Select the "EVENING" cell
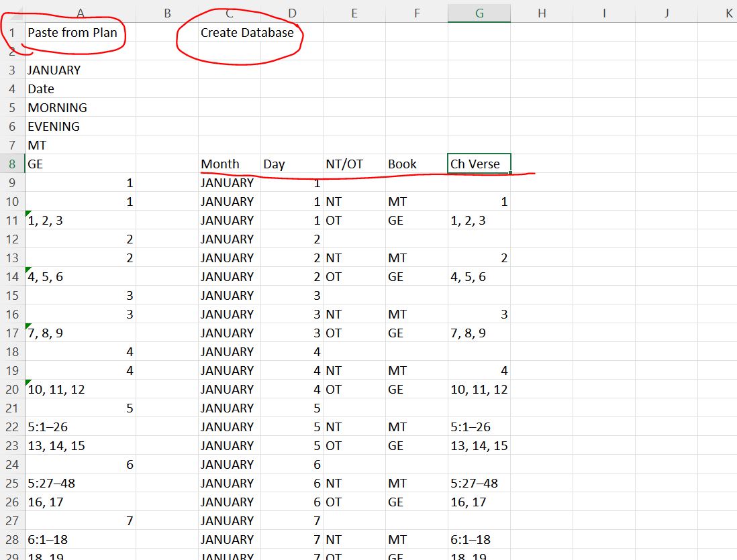737x560 pixels. (x=81, y=126)
